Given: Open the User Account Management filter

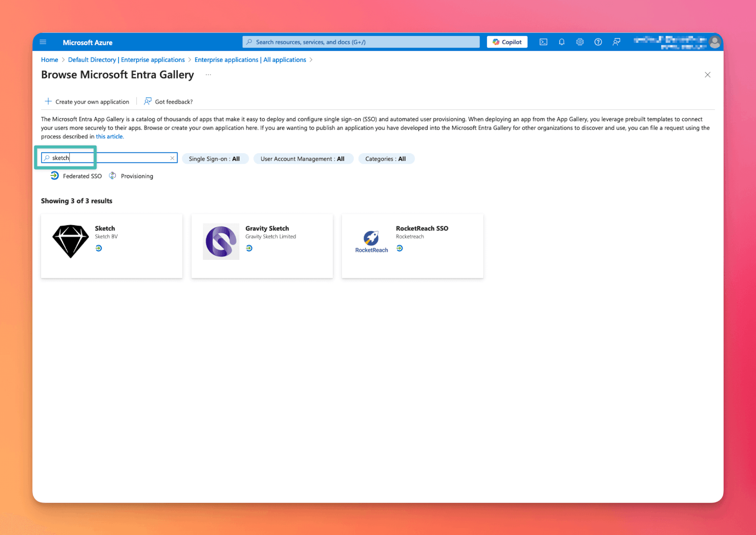Looking at the screenshot, I should pos(303,159).
